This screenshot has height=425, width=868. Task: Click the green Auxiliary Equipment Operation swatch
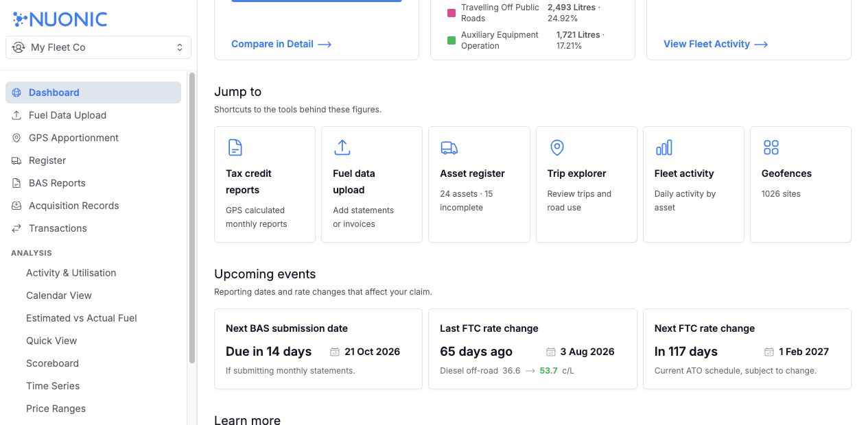click(x=451, y=40)
